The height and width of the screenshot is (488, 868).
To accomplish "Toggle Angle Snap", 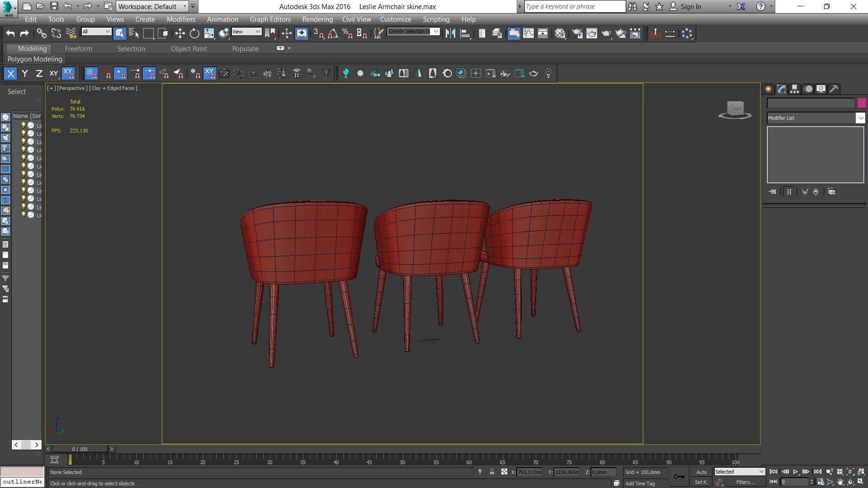I will tap(333, 33).
